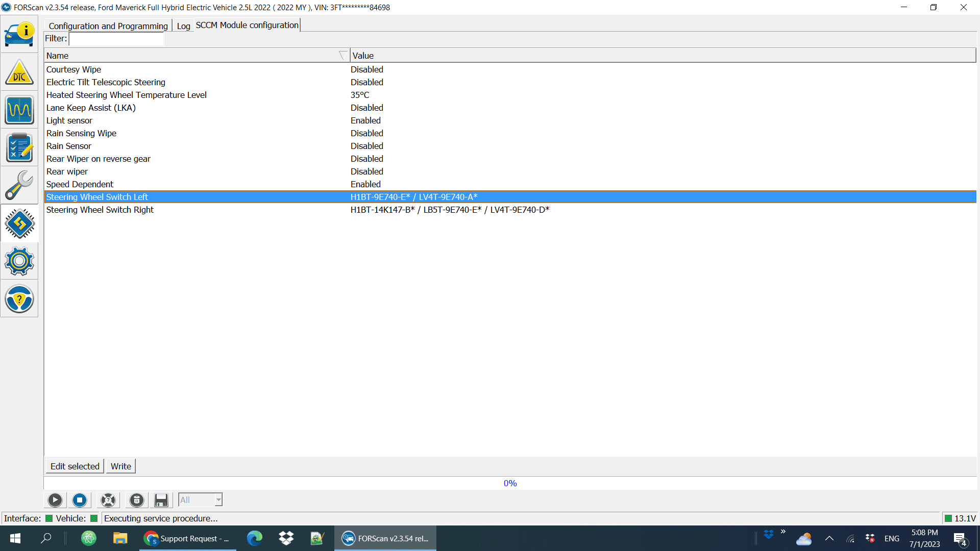Select the Rear wiper row

click(x=510, y=171)
